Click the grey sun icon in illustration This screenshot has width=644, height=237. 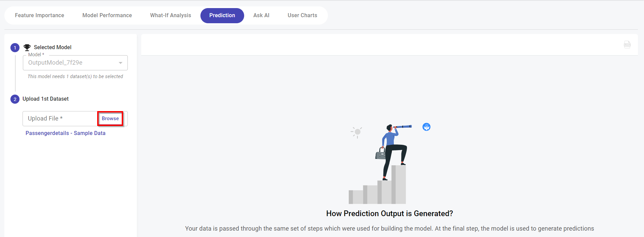[x=357, y=132]
